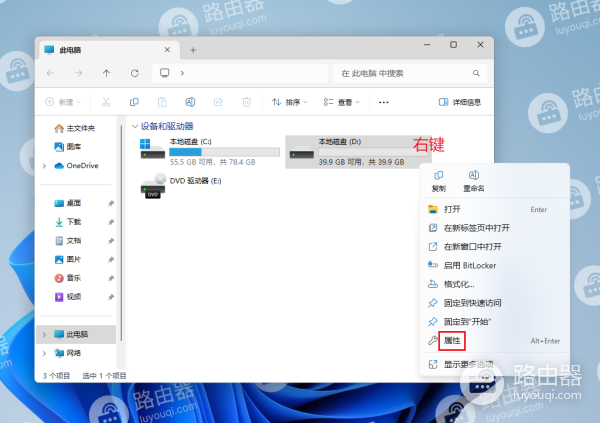The width and height of the screenshot is (600, 423).
Task: Open 图库 in the sidebar
Action: click(x=68, y=147)
